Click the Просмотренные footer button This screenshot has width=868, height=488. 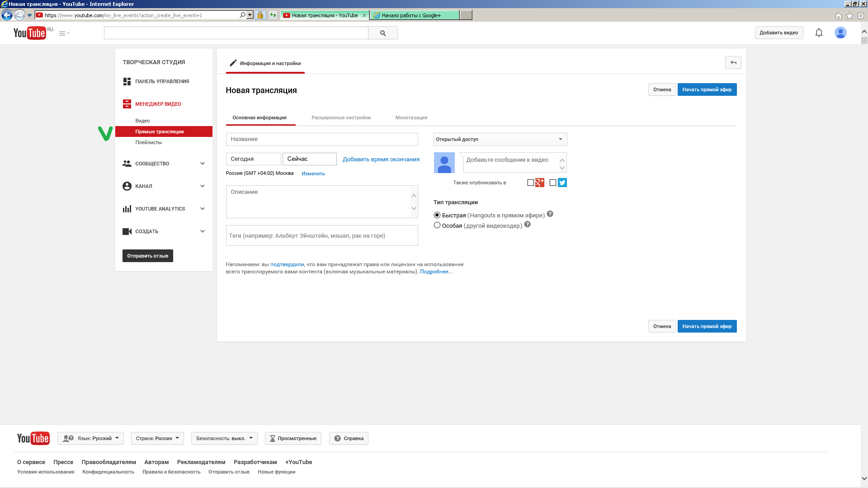(x=293, y=438)
